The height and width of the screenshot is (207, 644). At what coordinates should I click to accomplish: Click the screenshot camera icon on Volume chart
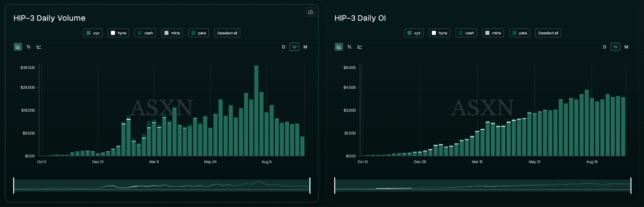pos(311,12)
